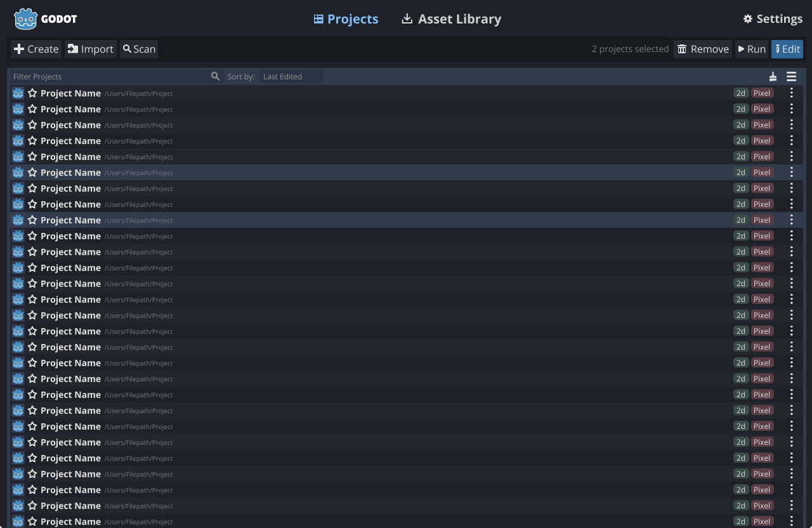Image resolution: width=812 pixels, height=528 pixels.
Task: Click the broom cleanup icon above the list
Action: [x=773, y=77]
